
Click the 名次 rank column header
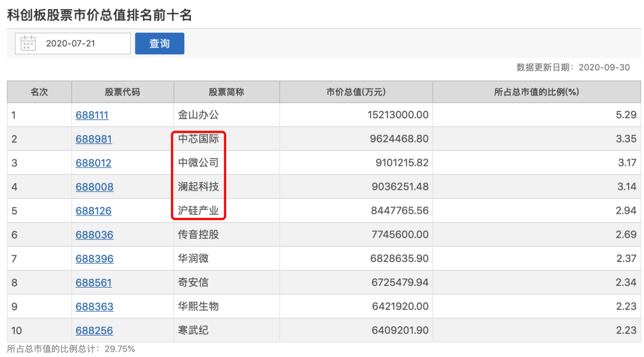[x=39, y=92]
